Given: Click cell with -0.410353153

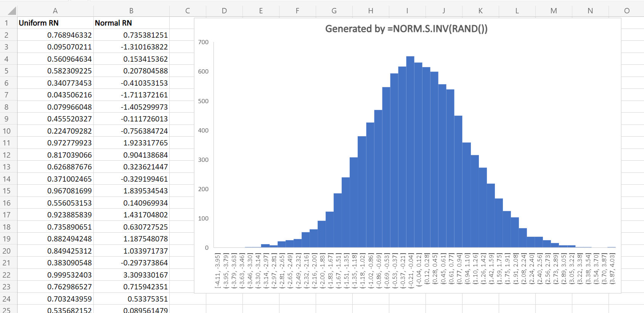Looking at the screenshot, I should pyautogui.click(x=131, y=83).
